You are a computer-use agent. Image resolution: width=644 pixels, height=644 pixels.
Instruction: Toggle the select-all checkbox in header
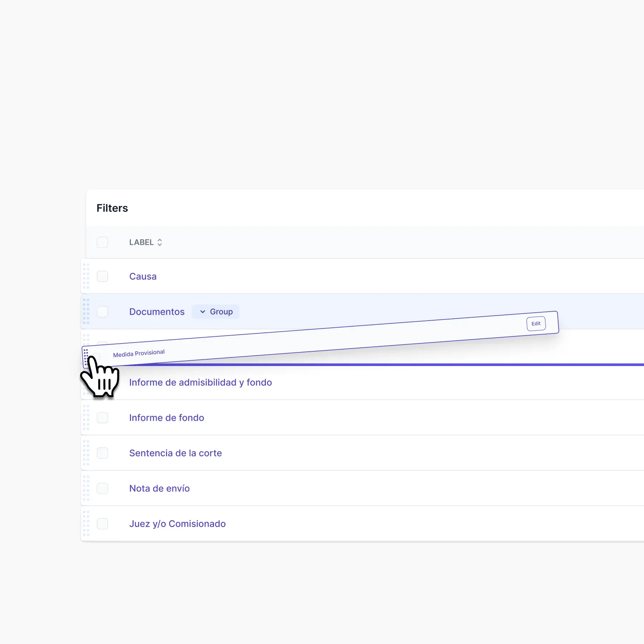coord(102,242)
